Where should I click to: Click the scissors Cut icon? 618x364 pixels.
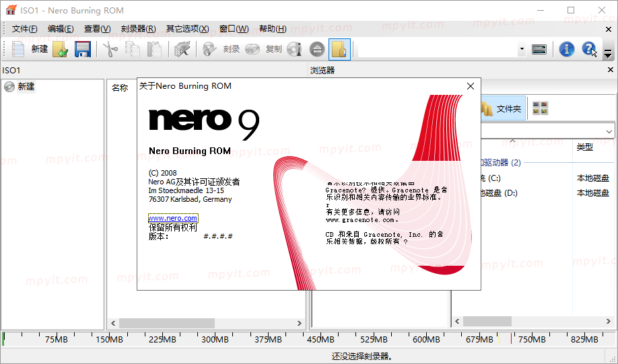coord(110,49)
